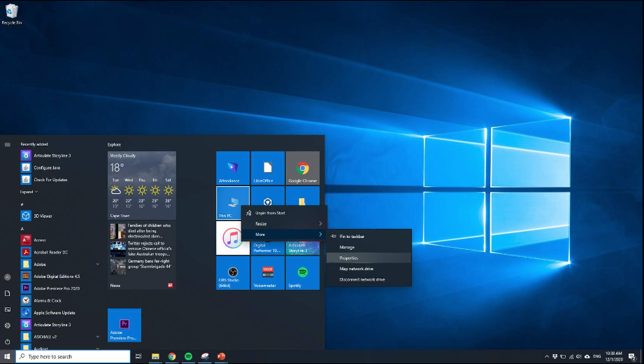Expand the Recently added list
The height and width of the screenshot is (364, 644).
[x=28, y=191]
